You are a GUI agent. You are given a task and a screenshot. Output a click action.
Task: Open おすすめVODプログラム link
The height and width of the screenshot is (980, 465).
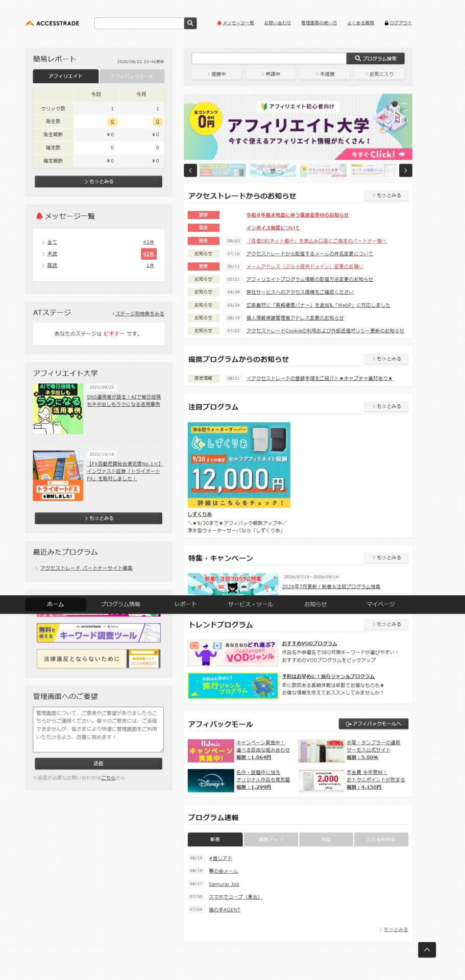(x=309, y=644)
